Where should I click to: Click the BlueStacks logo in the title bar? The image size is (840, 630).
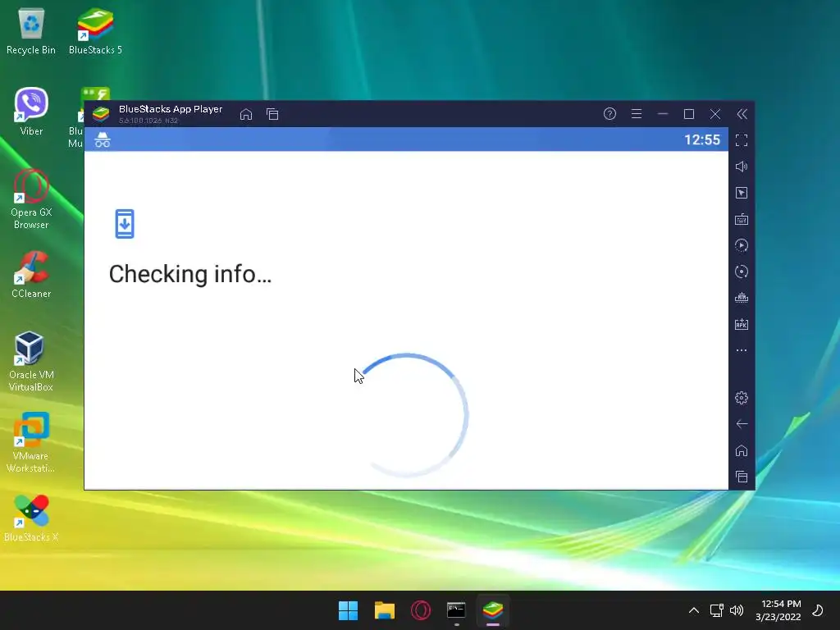(101, 114)
